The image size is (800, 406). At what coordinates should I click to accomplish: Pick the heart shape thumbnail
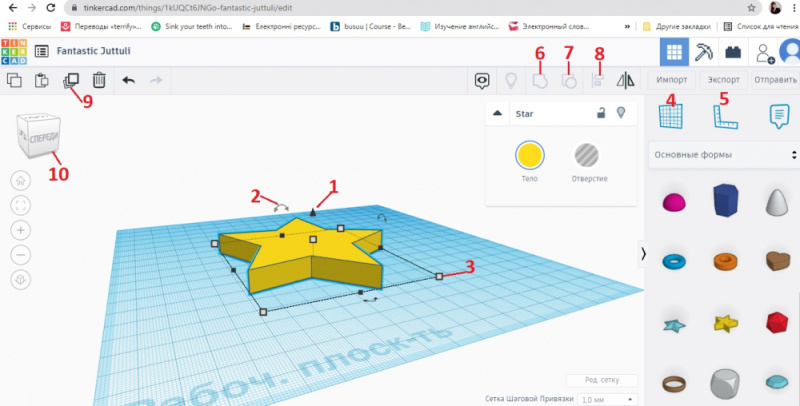[x=775, y=261]
